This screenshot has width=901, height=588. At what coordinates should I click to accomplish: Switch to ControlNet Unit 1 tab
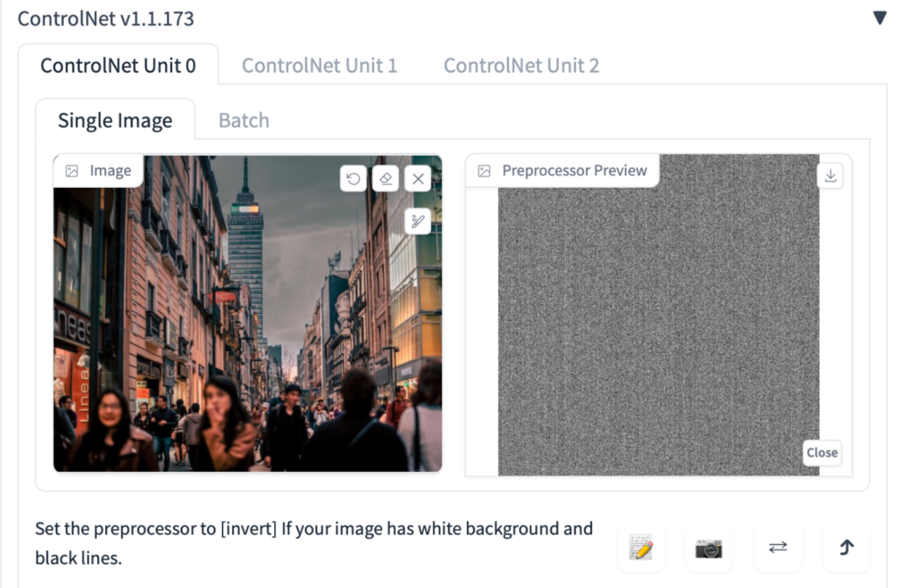pos(319,66)
